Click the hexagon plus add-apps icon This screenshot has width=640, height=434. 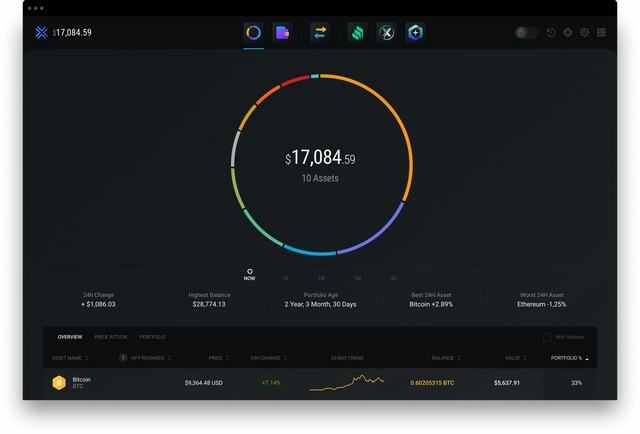pos(415,32)
